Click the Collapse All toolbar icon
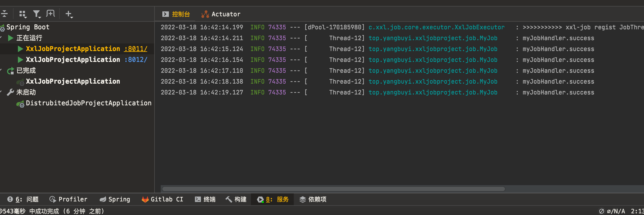This screenshot has width=644, height=215. click(4, 14)
